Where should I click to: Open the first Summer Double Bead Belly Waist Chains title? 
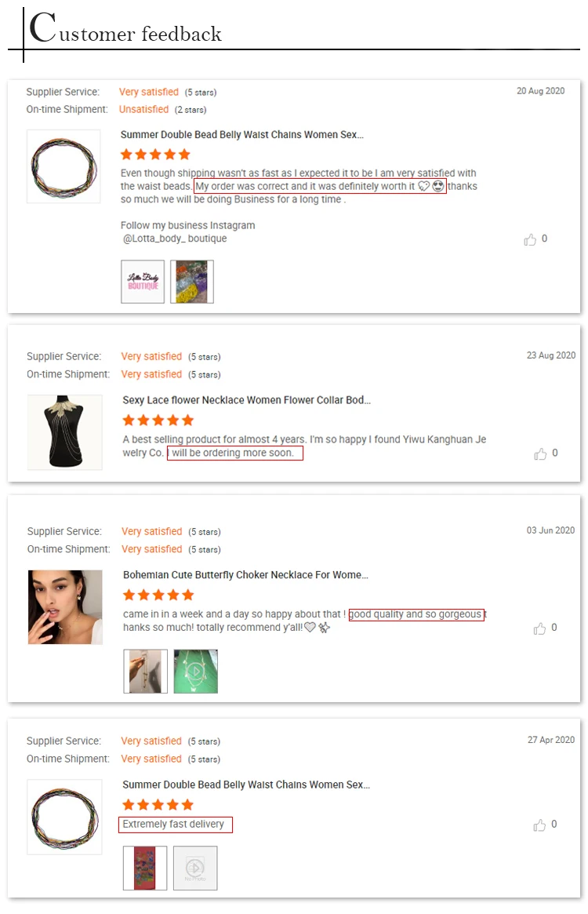click(x=241, y=135)
